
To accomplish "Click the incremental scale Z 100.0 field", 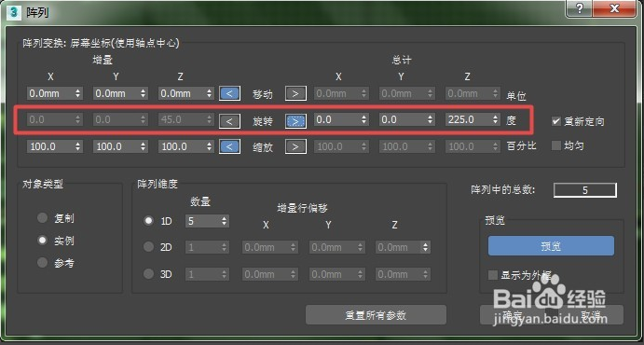I will tap(186, 146).
